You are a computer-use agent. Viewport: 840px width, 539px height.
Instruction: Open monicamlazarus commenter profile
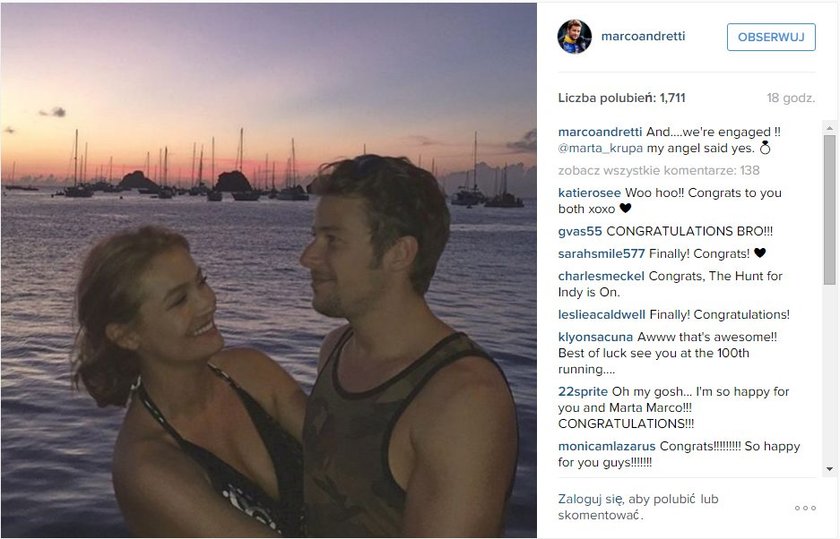606,447
